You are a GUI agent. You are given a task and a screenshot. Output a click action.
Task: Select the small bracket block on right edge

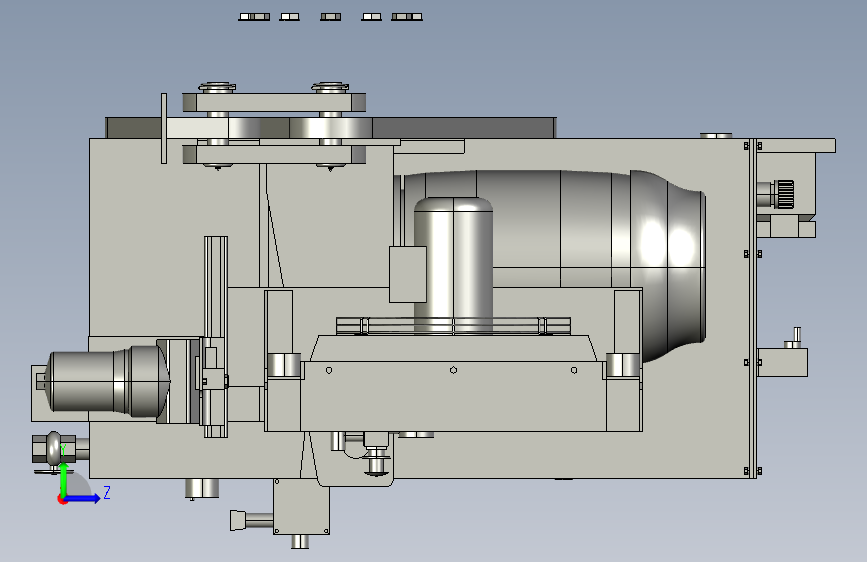point(782,362)
